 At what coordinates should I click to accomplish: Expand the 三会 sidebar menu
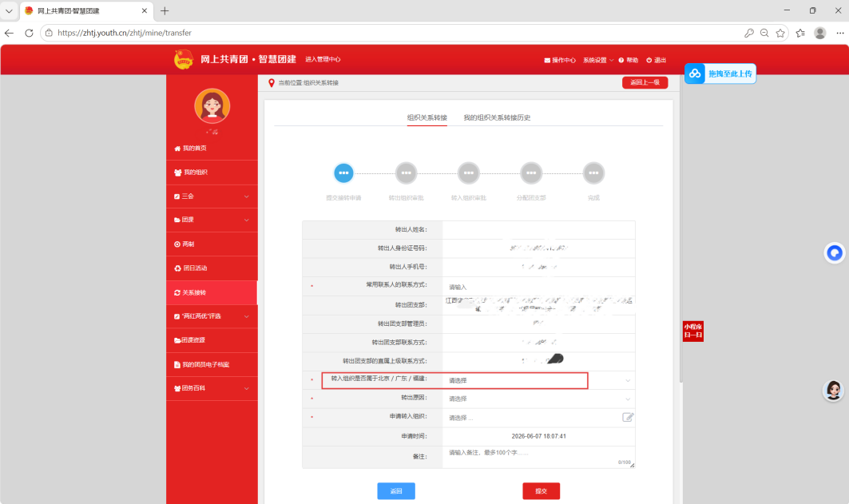coord(212,196)
